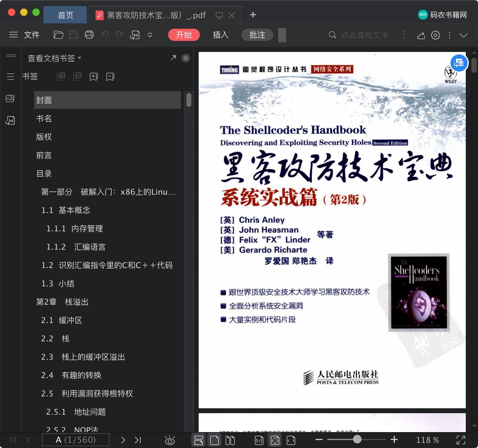The height and width of the screenshot is (448, 478).
Task: Toggle fit page zoom mode
Action: click(x=275, y=440)
